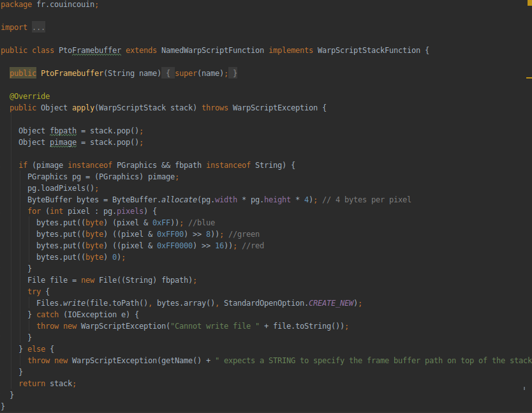Click the CREATE_NEW option constant
Image resolution: width=532 pixels, height=413 pixels.
click(331, 303)
